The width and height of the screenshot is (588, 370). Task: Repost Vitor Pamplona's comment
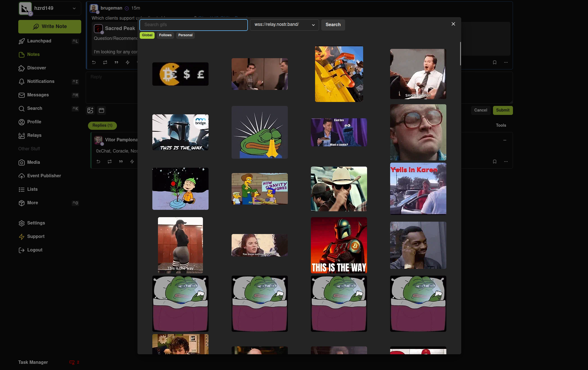click(x=110, y=162)
